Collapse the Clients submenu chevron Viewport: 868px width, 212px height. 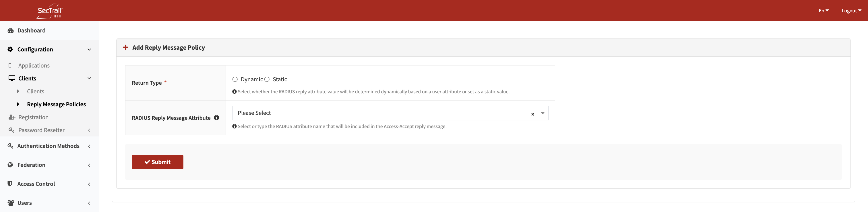click(x=89, y=78)
